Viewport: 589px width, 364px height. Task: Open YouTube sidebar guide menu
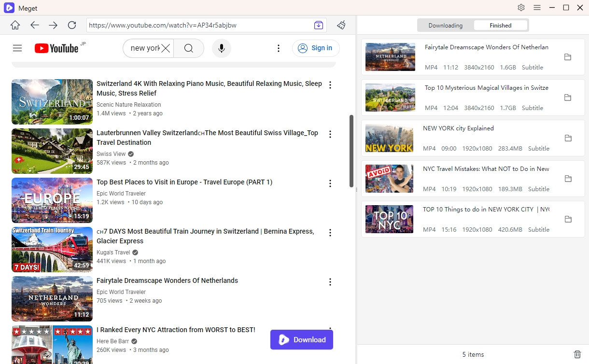point(17,48)
